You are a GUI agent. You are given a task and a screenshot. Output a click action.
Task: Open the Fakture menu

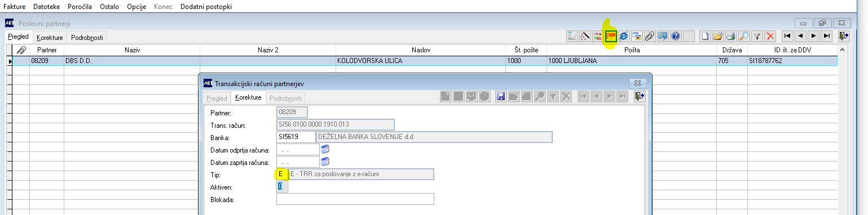(x=15, y=7)
